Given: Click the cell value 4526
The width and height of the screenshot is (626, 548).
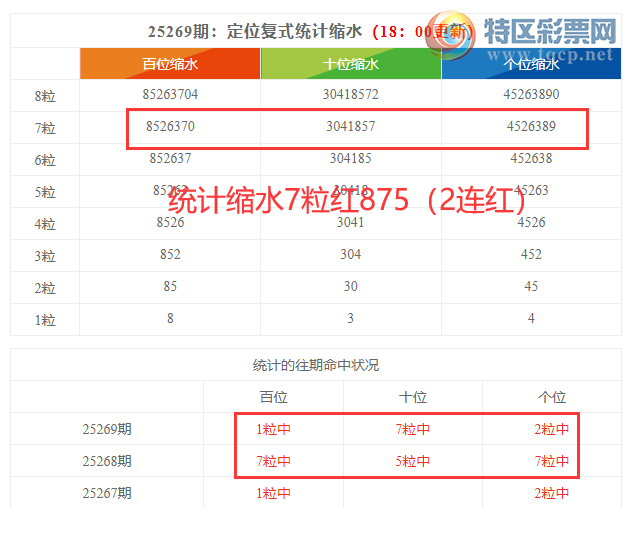Looking at the screenshot, I should coord(531,222).
